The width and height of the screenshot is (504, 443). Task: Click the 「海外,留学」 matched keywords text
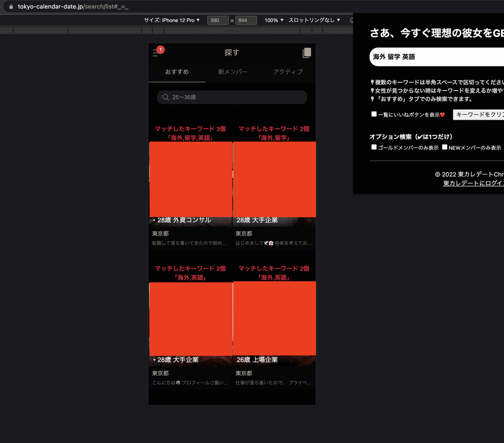tap(274, 138)
